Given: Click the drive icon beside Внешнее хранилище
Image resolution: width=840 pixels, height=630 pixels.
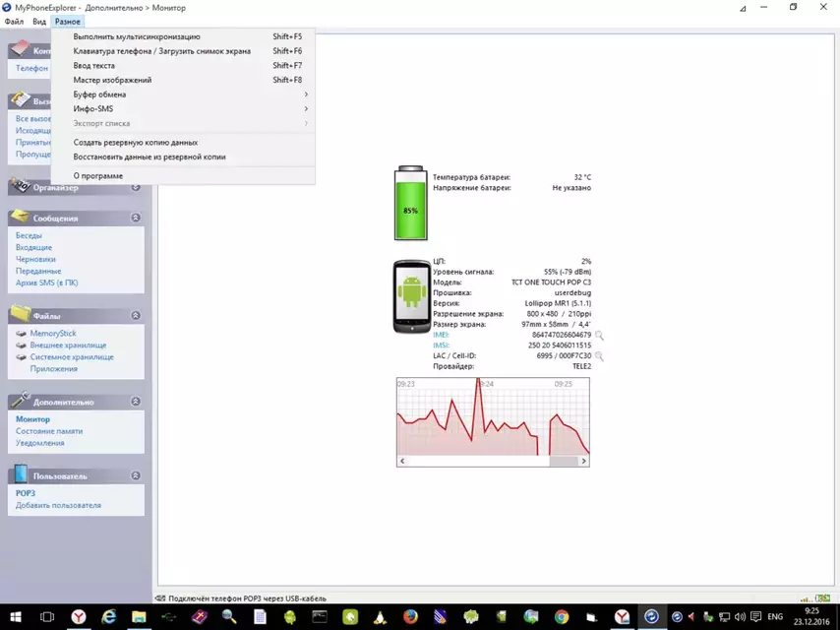Looking at the screenshot, I should click(22, 346).
